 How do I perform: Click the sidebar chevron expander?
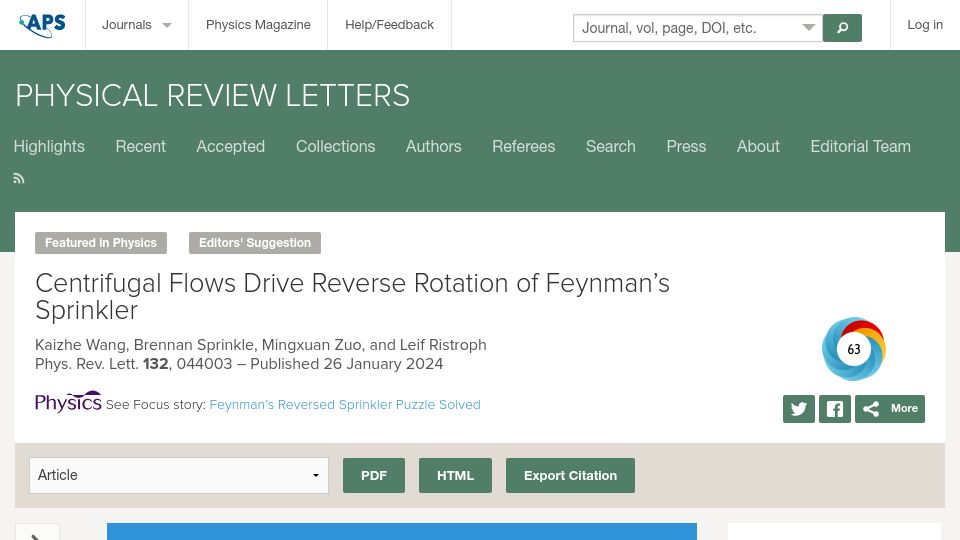pyautogui.click(x=37, y=534)
